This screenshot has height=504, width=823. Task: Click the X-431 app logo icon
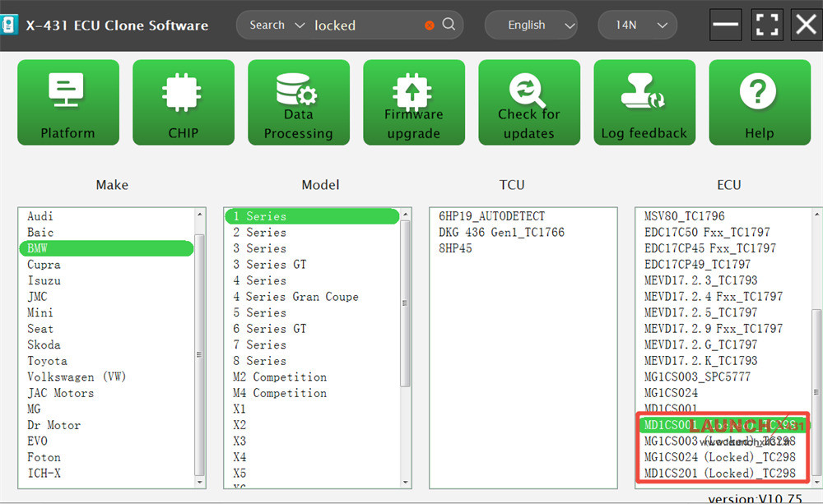click(x=8, y=25)
